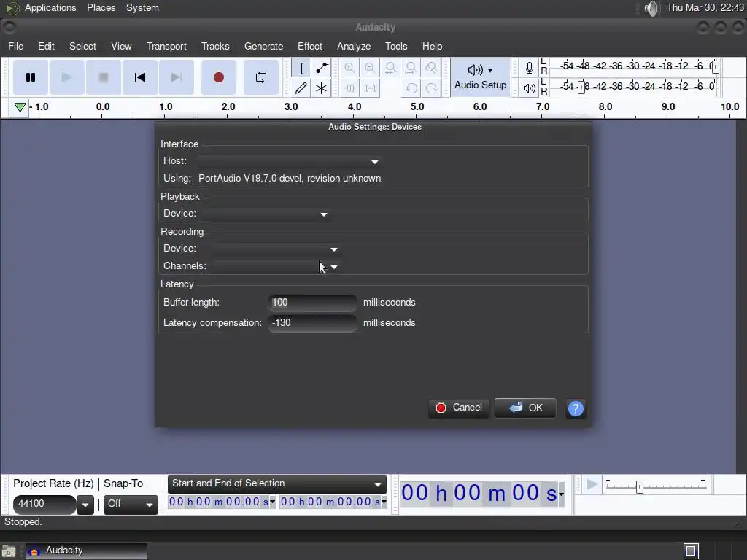The height and width of the screenshot is (560, 747).
Task: Start recording with the red Record button
Action: coord(219,77)
